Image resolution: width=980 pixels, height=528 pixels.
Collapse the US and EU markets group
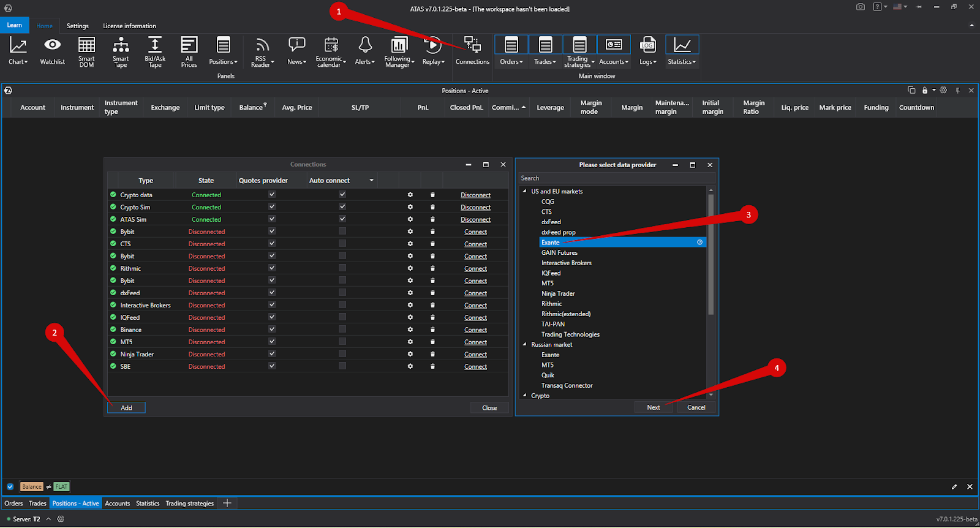(x=524, y=191)
